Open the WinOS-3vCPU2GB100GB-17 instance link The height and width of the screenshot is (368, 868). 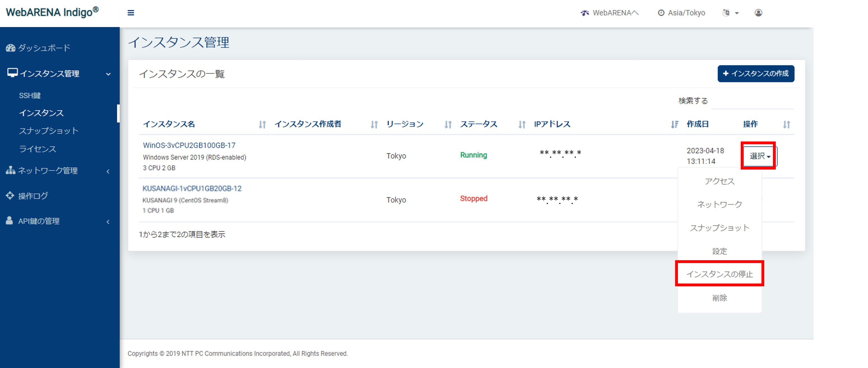click(189, 145)
